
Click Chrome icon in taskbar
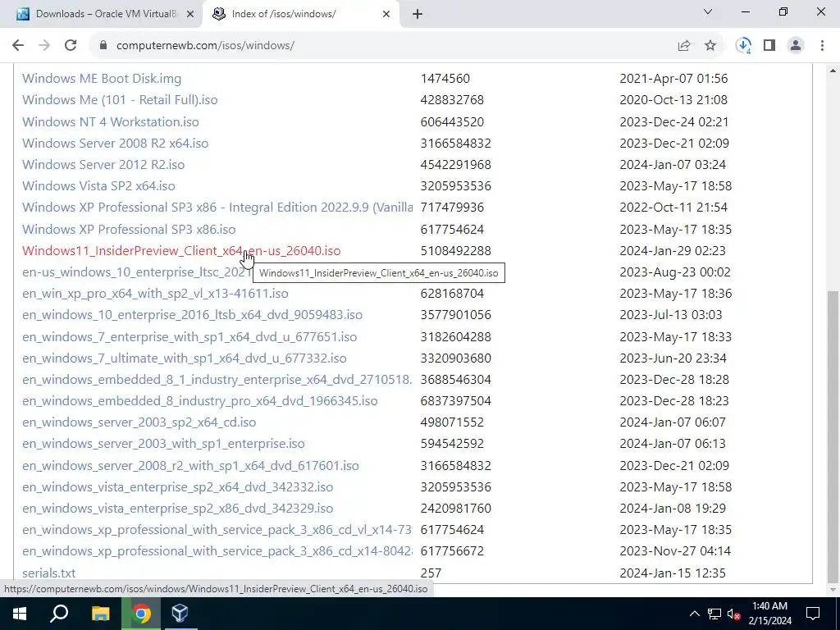pyautogui.click(x=141, y=614)
